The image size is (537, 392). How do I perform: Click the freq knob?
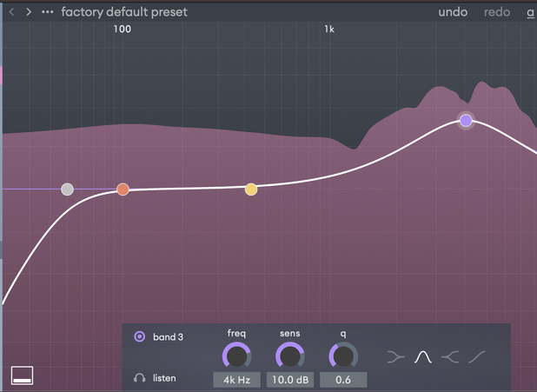[236, 355]
